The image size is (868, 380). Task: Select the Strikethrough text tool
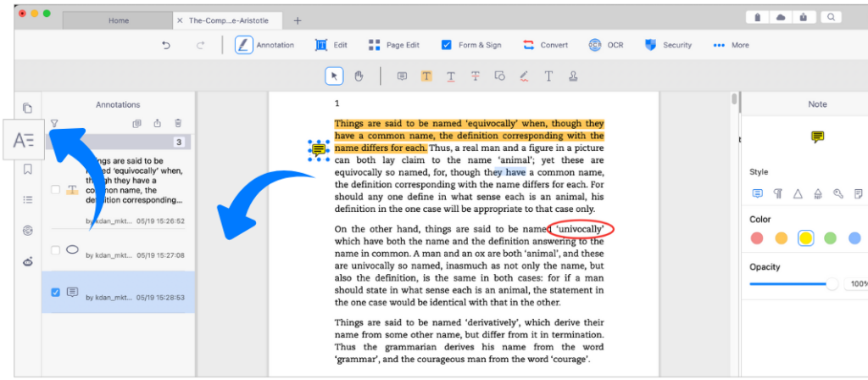coord(475,76)
